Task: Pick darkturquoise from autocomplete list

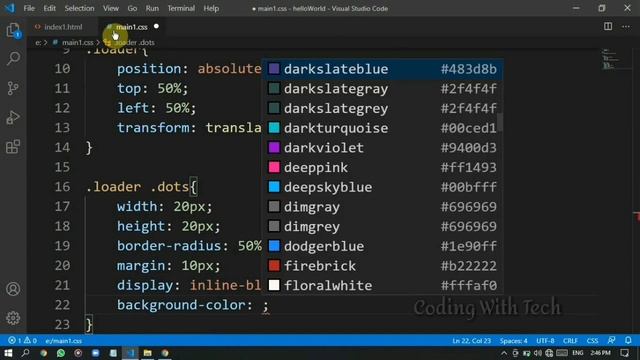Action: coord(382,128)
